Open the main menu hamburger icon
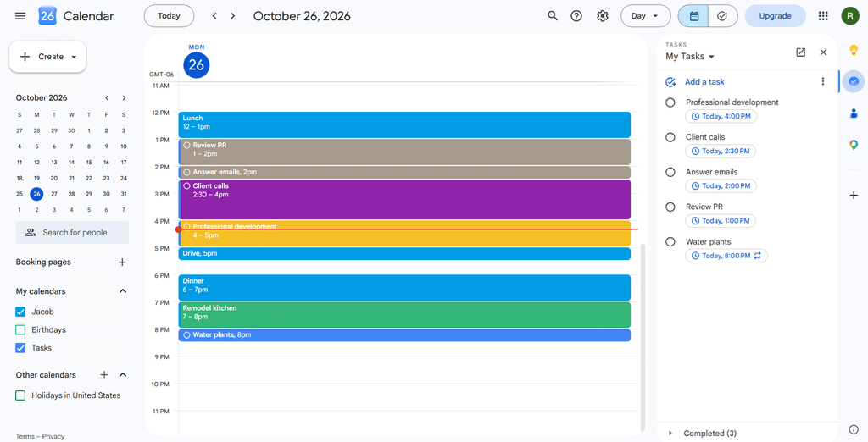 coord(20,16)
